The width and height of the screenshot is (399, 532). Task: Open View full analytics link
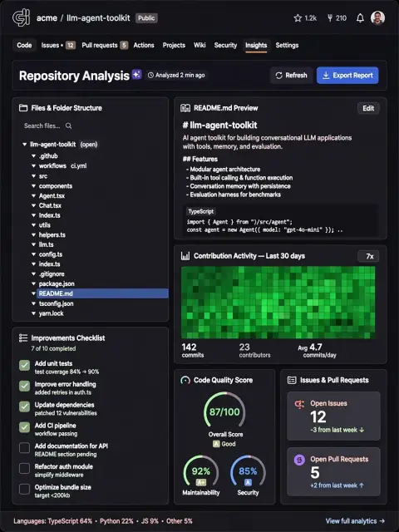click(x=355, y=521)
